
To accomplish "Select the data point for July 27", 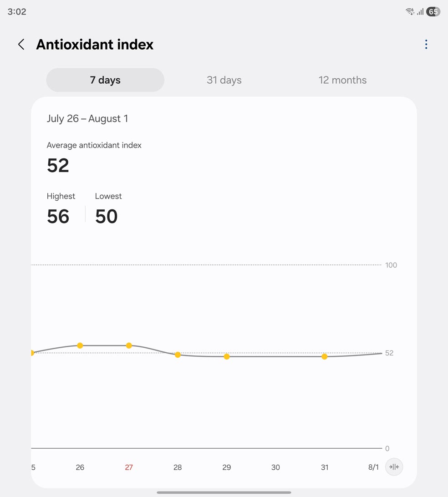I will [x=129, y=346].
